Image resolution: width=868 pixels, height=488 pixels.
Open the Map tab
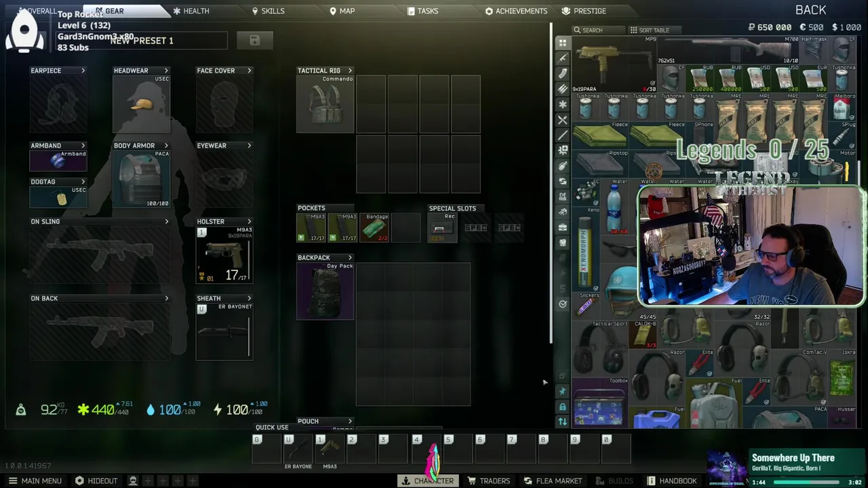point(342,11)
